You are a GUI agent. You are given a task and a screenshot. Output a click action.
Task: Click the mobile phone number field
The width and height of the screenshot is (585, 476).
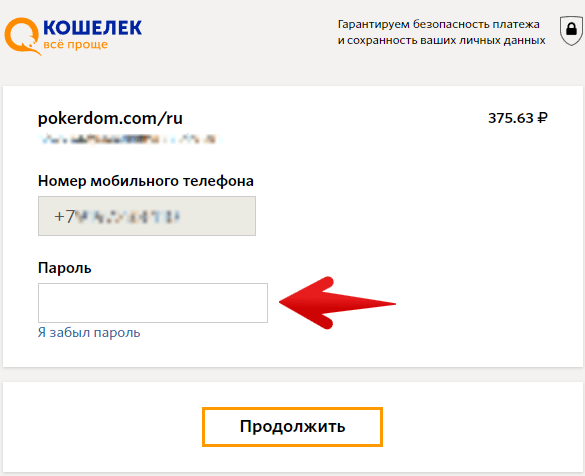(x=147, y=216)
